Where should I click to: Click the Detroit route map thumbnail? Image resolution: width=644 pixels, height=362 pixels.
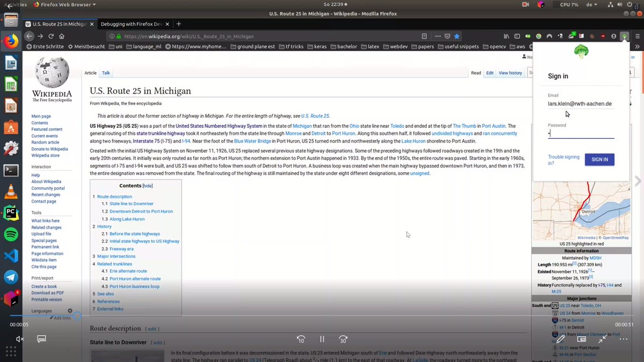(581, 211)
